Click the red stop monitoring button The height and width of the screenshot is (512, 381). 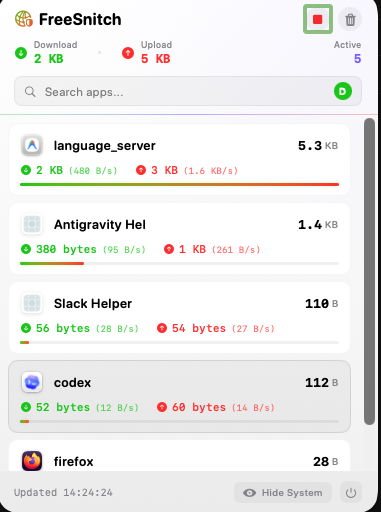[317, 19]
